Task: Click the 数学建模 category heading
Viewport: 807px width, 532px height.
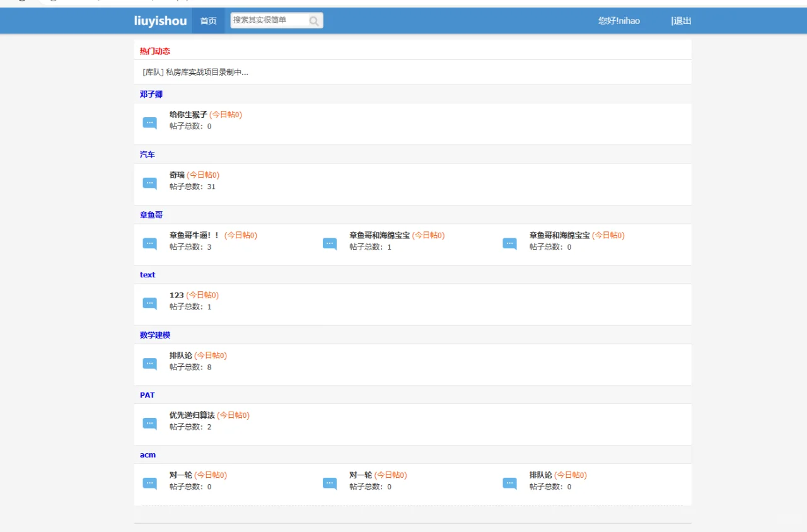Action: [x=155, y=335]
